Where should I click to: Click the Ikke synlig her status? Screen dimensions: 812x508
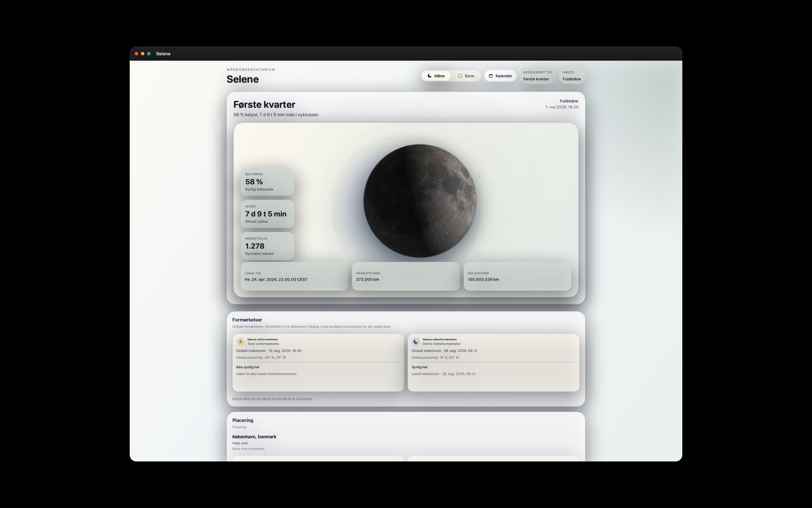click(x=248, y=367)
